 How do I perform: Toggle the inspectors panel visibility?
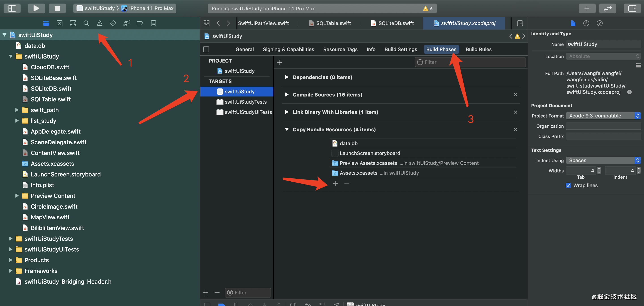[x=632, y=8]
